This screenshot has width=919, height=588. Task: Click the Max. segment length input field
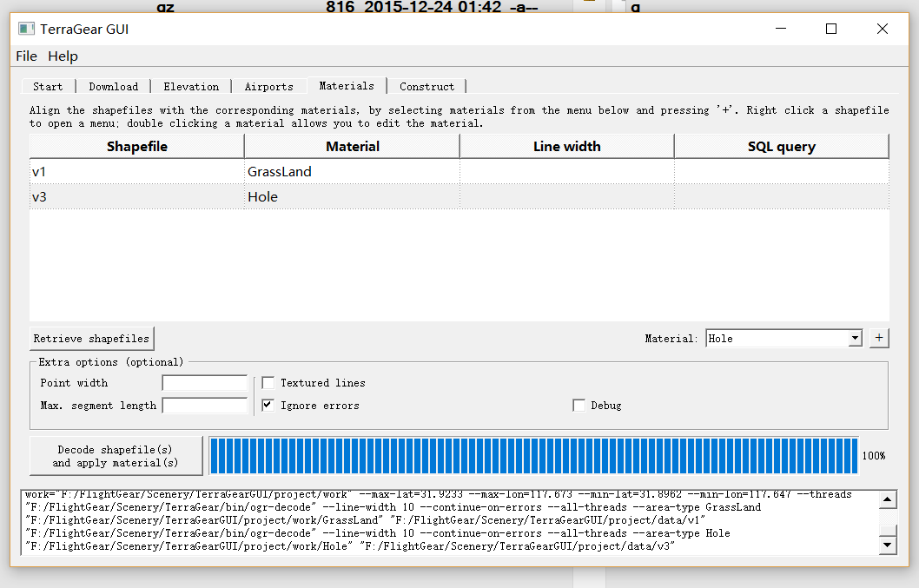click(x=204, y=405)
